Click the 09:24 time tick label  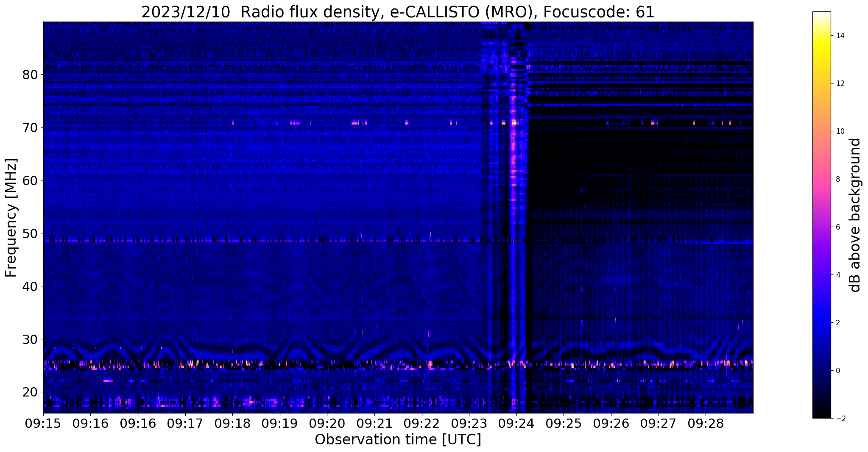(x=516, y=423)
